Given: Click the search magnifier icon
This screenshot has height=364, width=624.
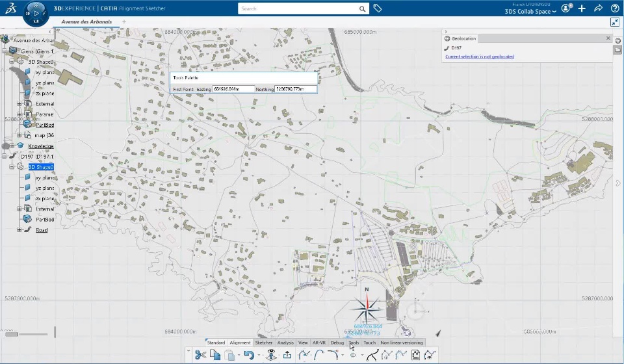Looking at the screenshot, I should (x=362, y=8).
